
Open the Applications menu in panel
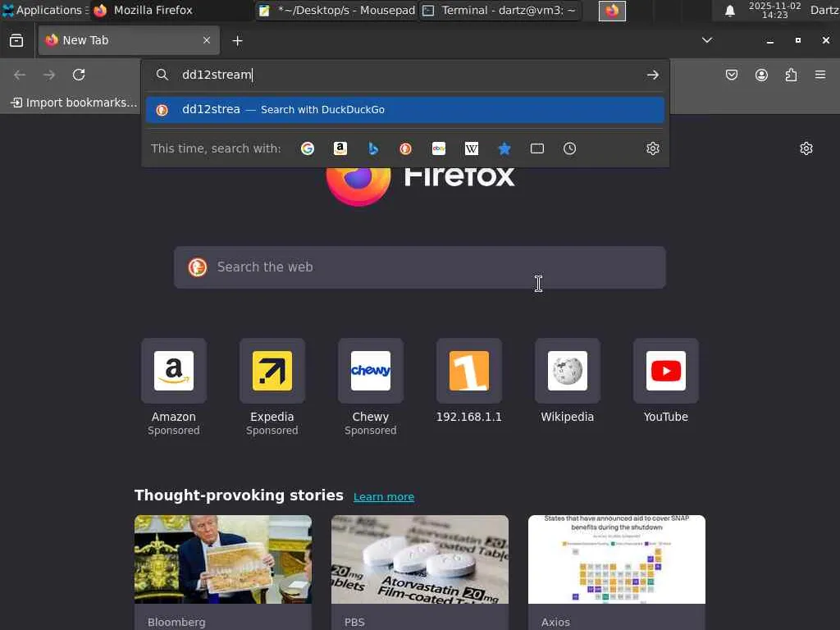click(x=45, y=10)
